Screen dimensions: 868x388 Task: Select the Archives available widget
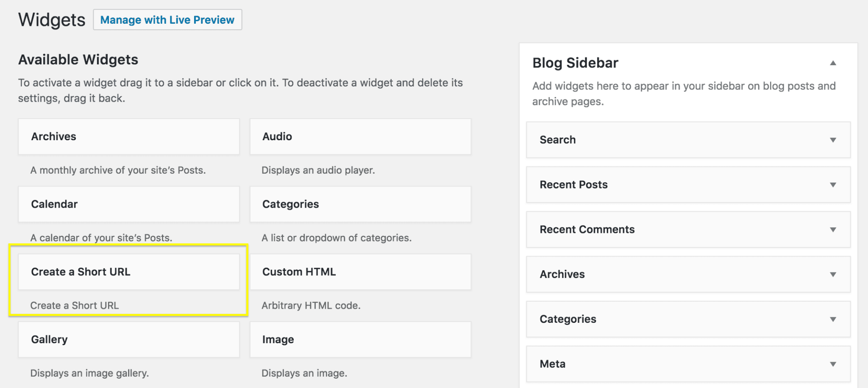(128, 136)
